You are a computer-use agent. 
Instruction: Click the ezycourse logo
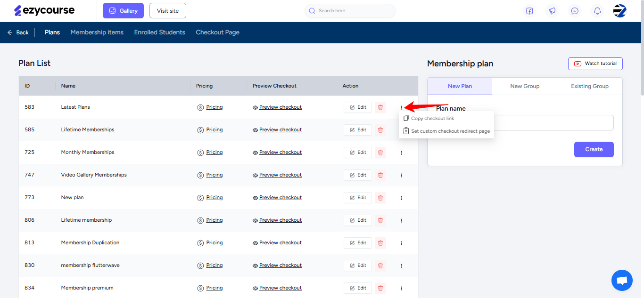44,10
